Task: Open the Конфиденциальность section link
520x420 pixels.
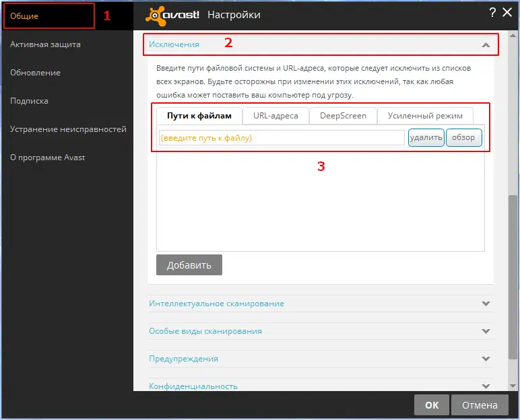Action: click(193, 386)
